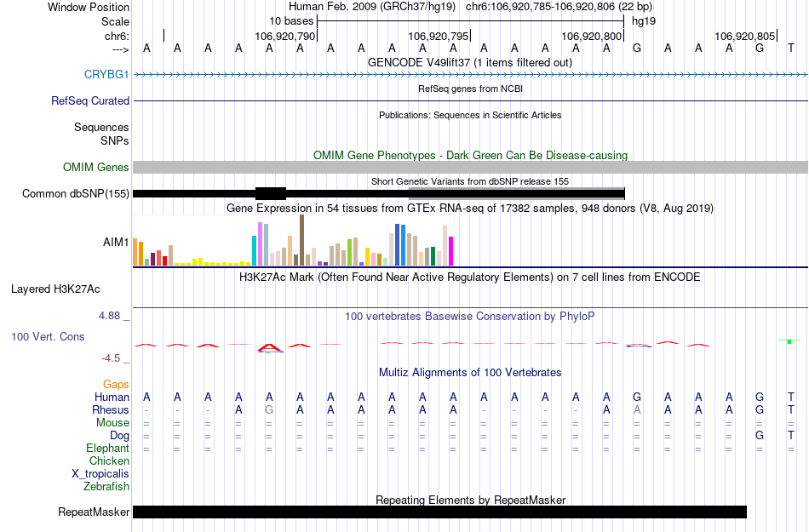809x532 pixels.
Task: Click the Sequences track label
Action: click(101, 127)
